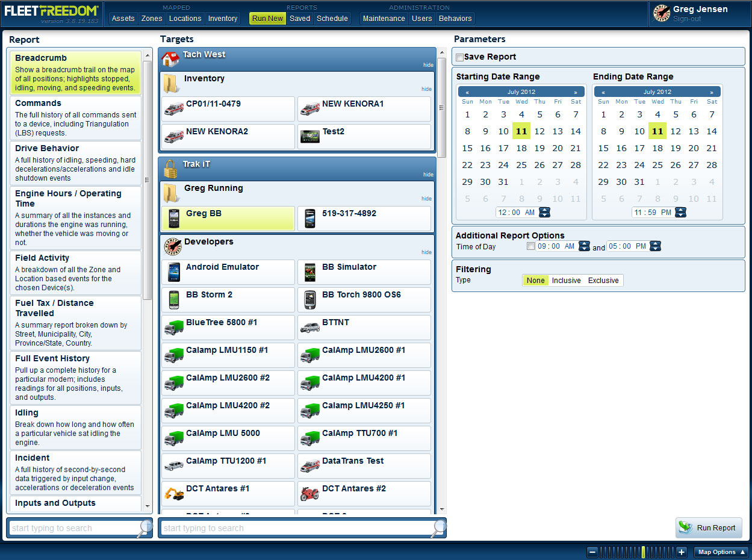Select the BB Storm 2 phone icon
The width and height of the screenshot is (752, 560).
tap(174, 300)
